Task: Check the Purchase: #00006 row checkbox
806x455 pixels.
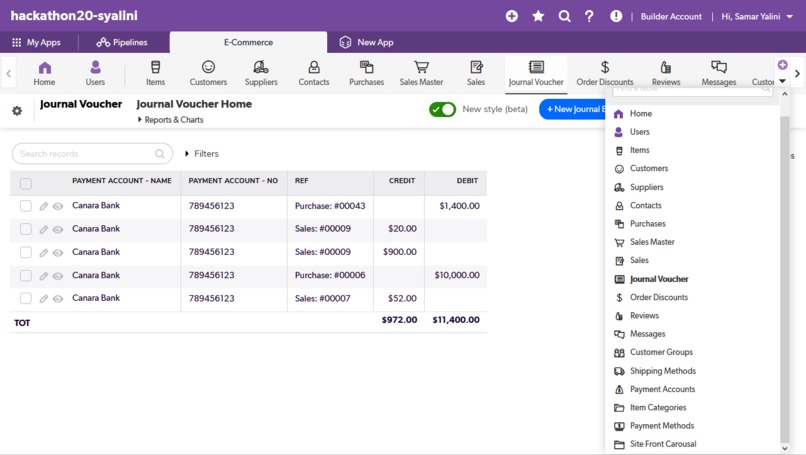Action: (26, 276)
